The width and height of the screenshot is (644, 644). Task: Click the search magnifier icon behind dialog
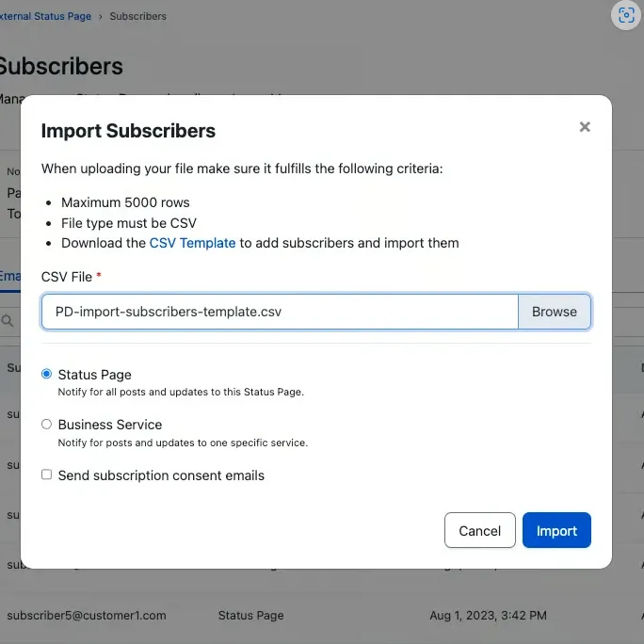[x=8, y=321]
